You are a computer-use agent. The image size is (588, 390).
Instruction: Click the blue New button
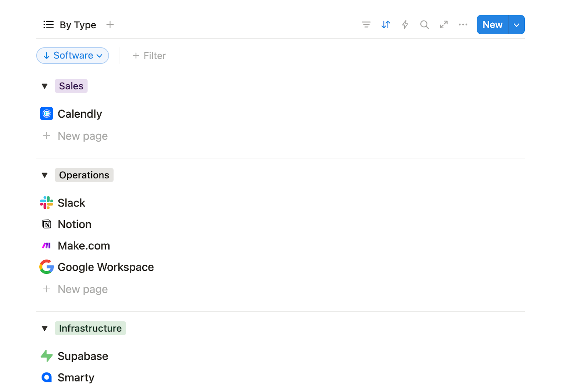[492, 25]
